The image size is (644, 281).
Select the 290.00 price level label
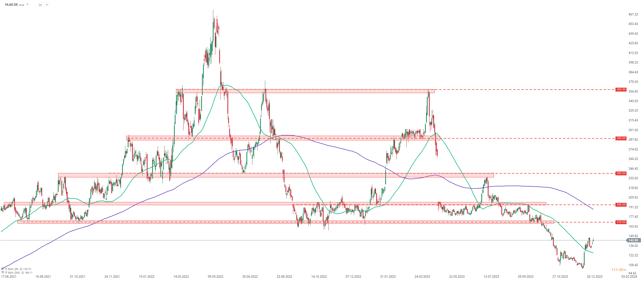pos(621,138)
